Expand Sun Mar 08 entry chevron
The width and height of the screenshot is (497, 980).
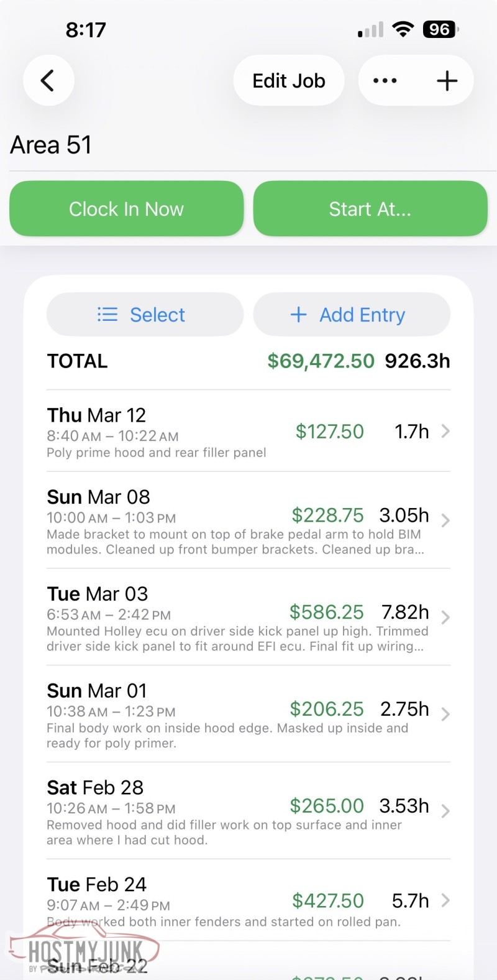click(445, 520)
